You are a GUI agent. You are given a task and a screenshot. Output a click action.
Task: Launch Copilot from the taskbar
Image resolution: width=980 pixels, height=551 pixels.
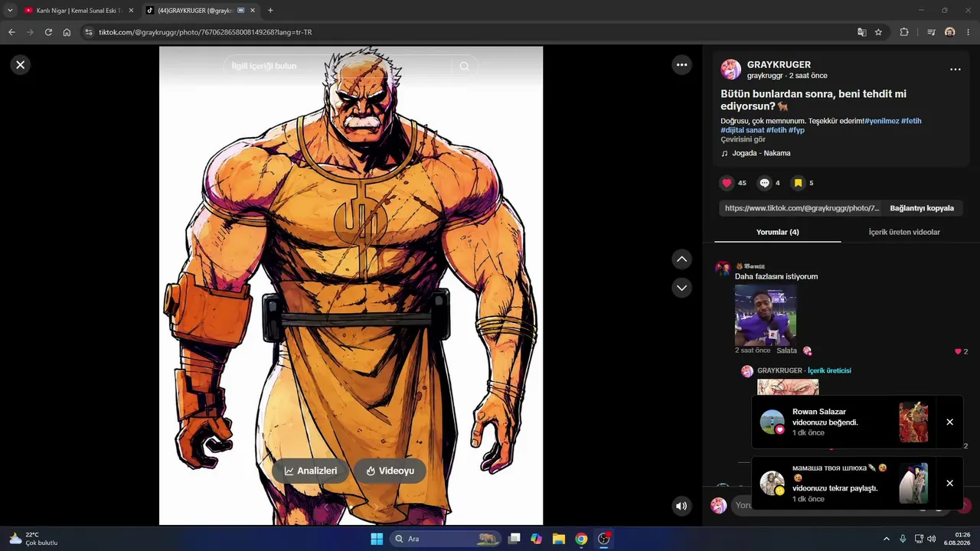[537, 539]
